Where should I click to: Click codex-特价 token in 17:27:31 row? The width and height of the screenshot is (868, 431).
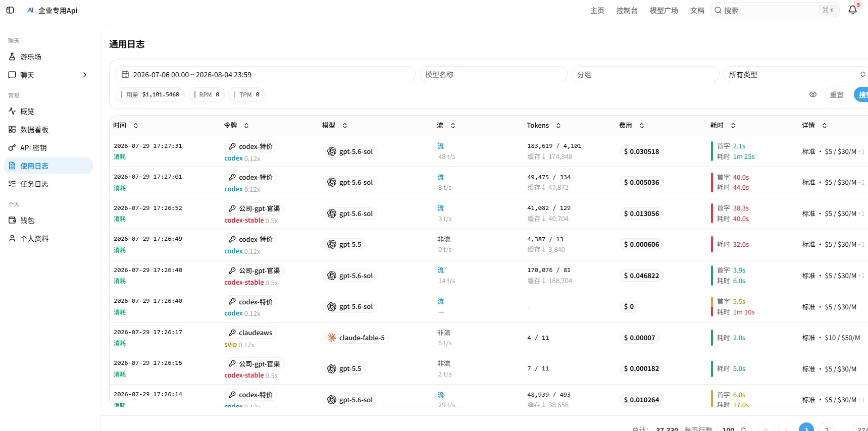point(250,146)
